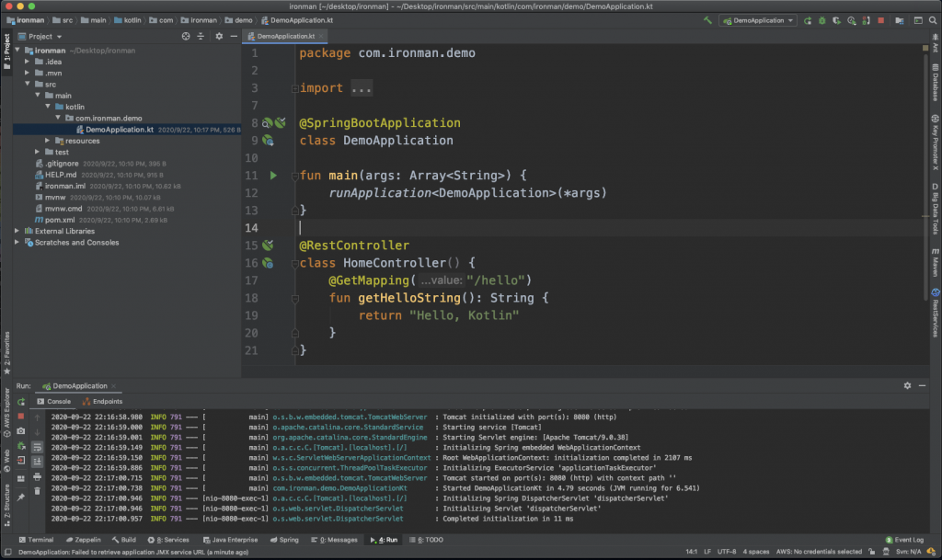Collapse all in the Project panel
Viewport: 942px width, 560px height.
click(201, 37)
